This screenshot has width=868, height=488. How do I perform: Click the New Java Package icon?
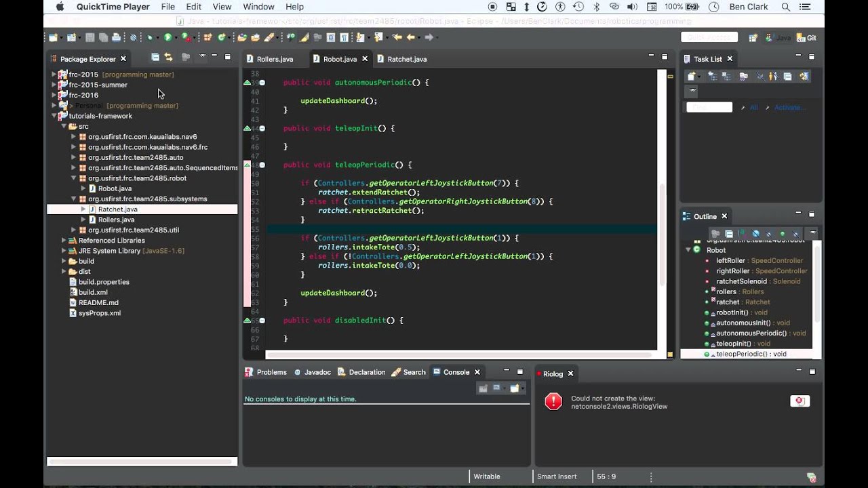(x=208, y=37)
